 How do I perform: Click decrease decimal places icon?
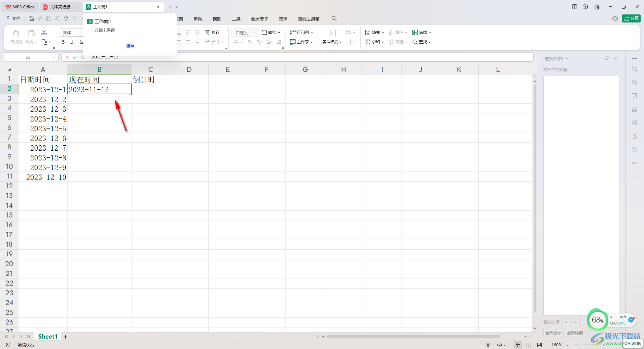tap(278, 42)
